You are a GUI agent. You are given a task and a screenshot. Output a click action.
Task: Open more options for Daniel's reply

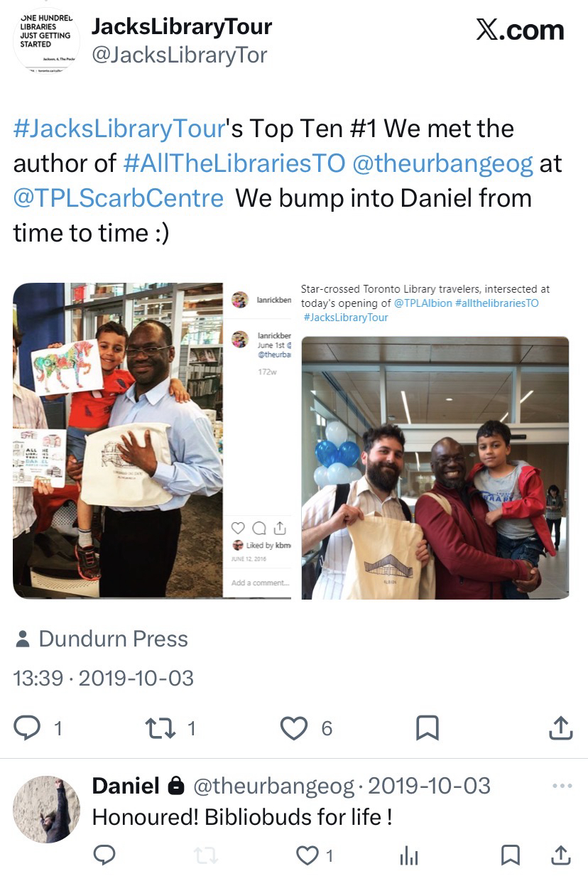(x=561, y=786)
